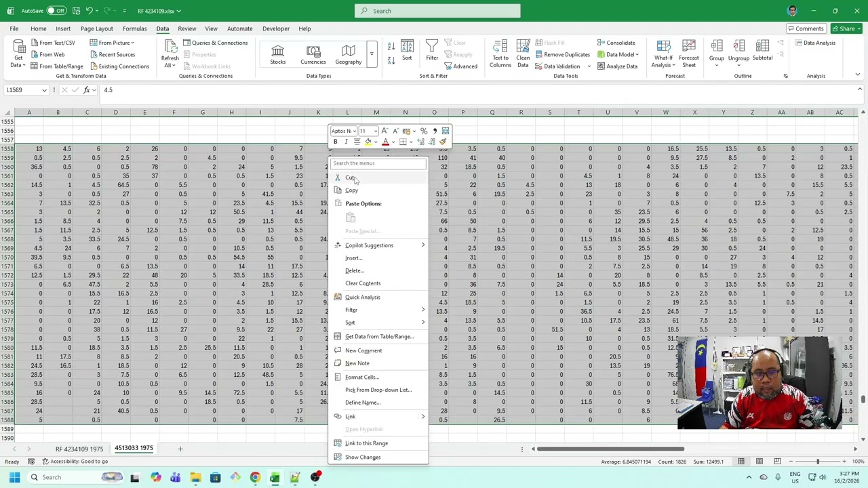The width and height of the screenshot is (868, 488).
Task: Switch to Normal view in status bar
Action: tap(741, 462)
